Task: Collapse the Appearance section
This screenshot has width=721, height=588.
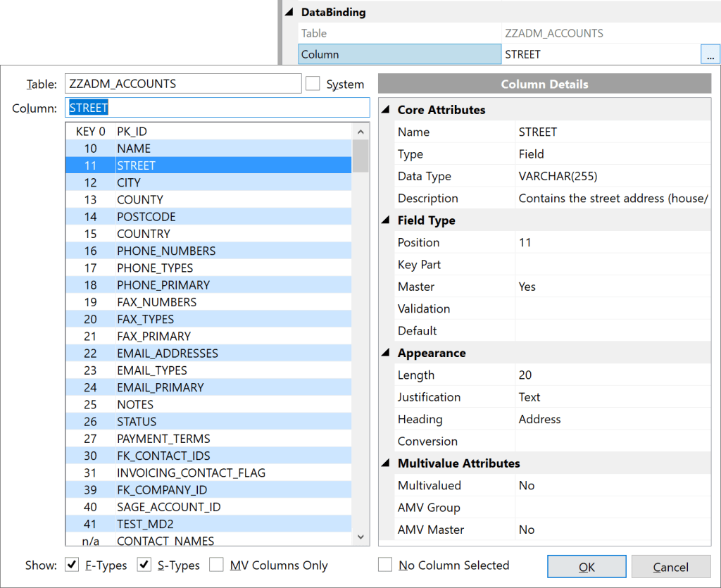Action: pyautogui.click(x=385, y=353)
